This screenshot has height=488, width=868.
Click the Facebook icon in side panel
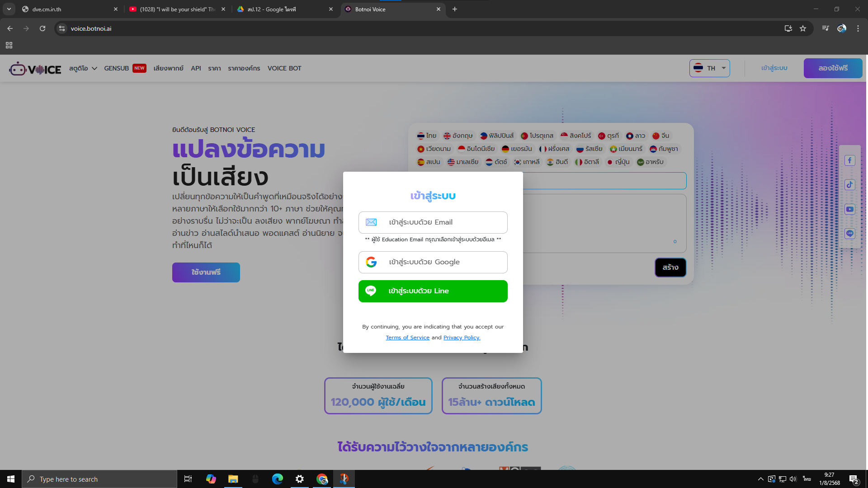tap(850, 160)
